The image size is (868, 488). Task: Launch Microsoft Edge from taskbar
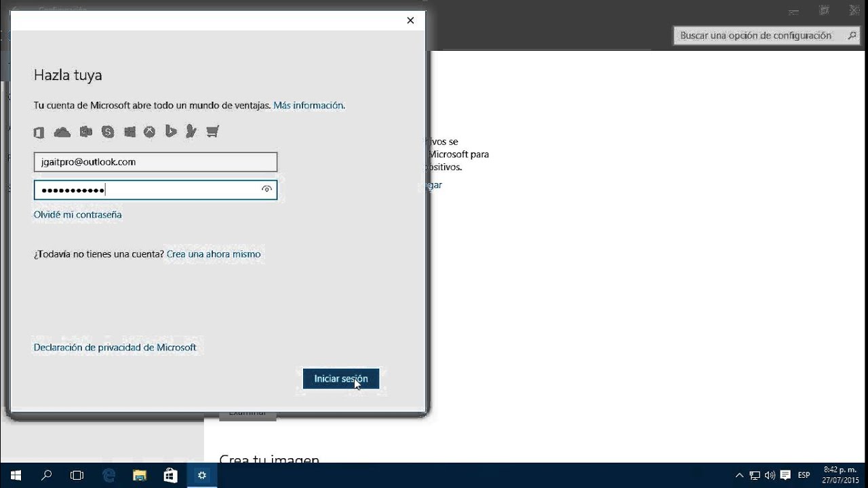(x=108, y=476)
